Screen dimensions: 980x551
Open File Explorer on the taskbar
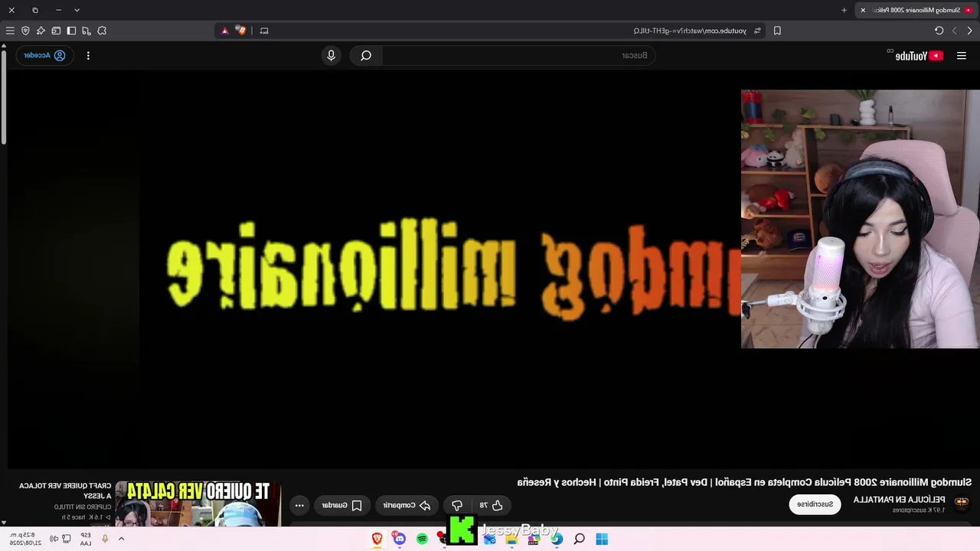(x=511, y=539)
